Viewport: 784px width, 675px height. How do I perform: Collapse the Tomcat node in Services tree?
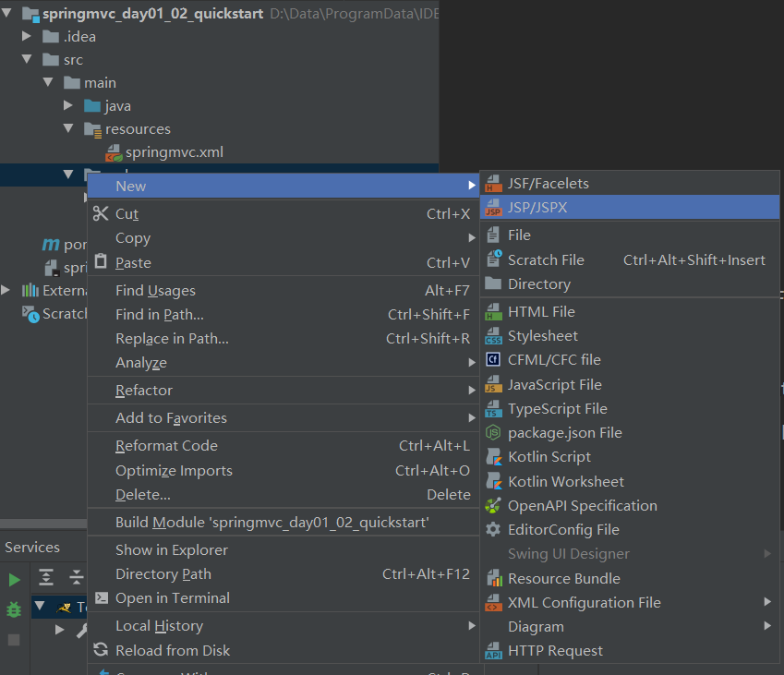point(40,607)
